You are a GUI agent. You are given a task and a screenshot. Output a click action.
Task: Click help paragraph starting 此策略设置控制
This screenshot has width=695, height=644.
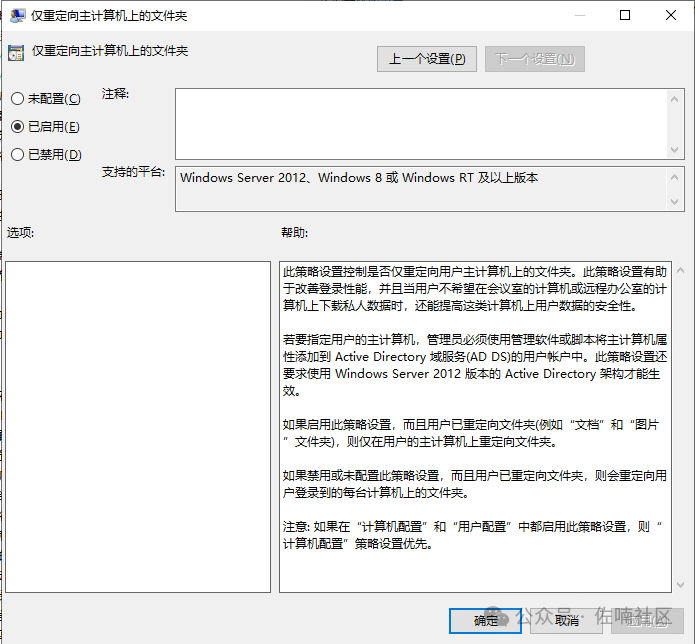click(475, 289)
